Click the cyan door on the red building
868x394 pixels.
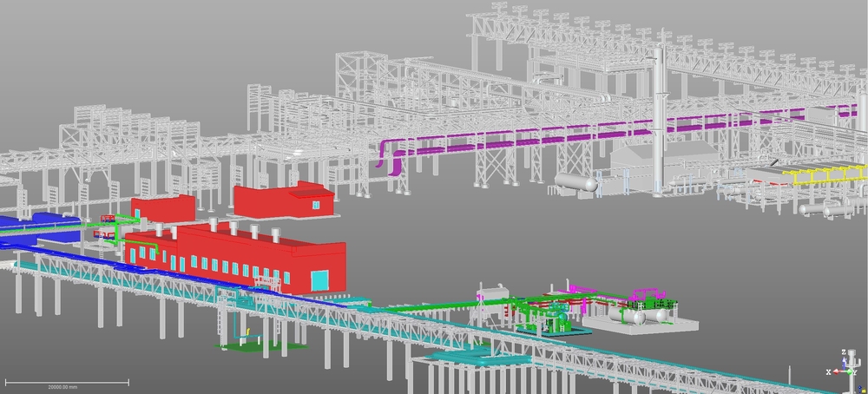[320, 279]
